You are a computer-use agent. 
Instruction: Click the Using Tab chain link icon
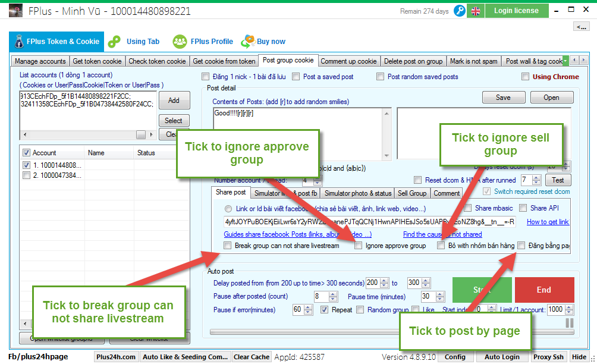click(x=114, y=42)
